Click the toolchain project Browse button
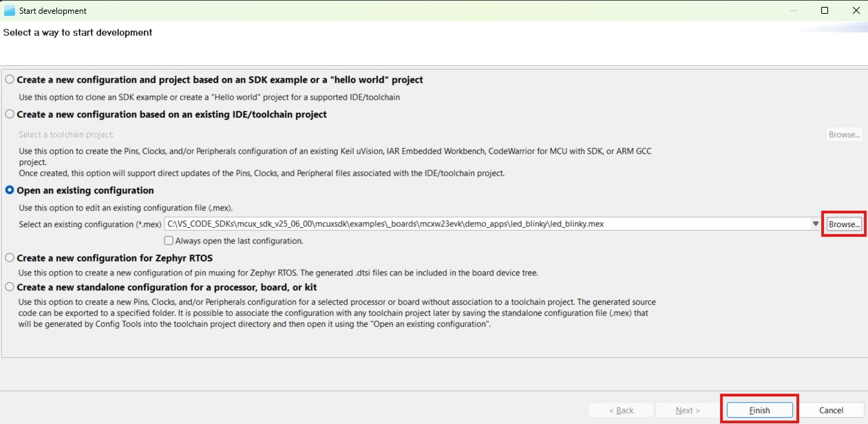Viewport: 868px width, 424px height. [x=844, y=134]
